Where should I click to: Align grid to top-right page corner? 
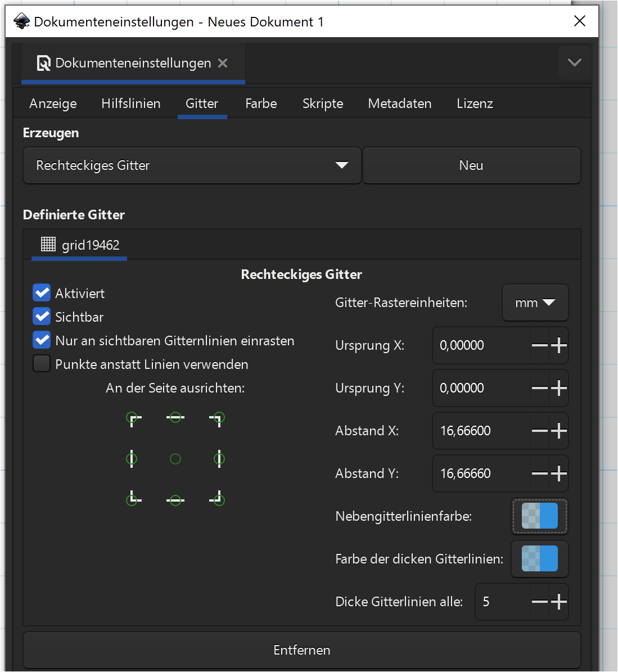tap(217, 418)
